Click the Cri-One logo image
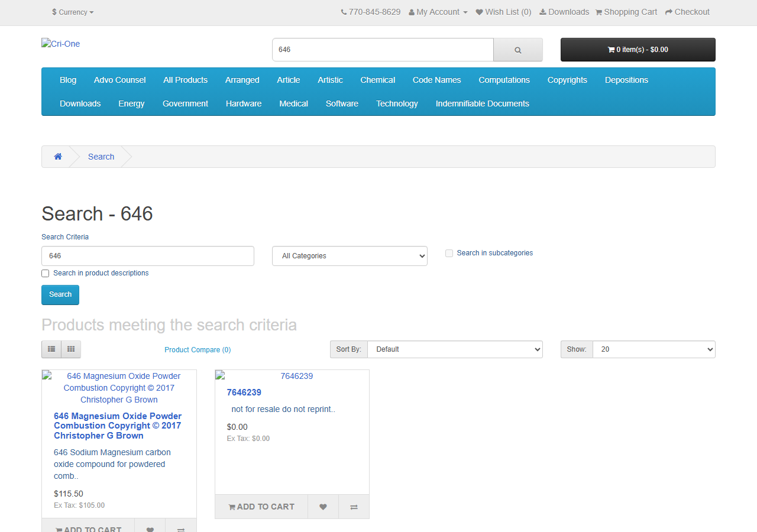The image size is (757, 532). click(x=60, y=44)
